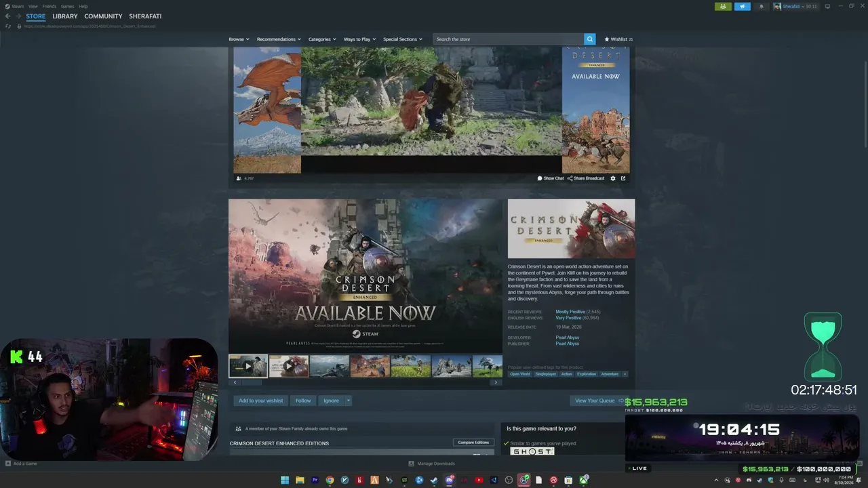Open the Wishlist link
The width and height of the screenshot is (868, 488).
pos(618,39)
